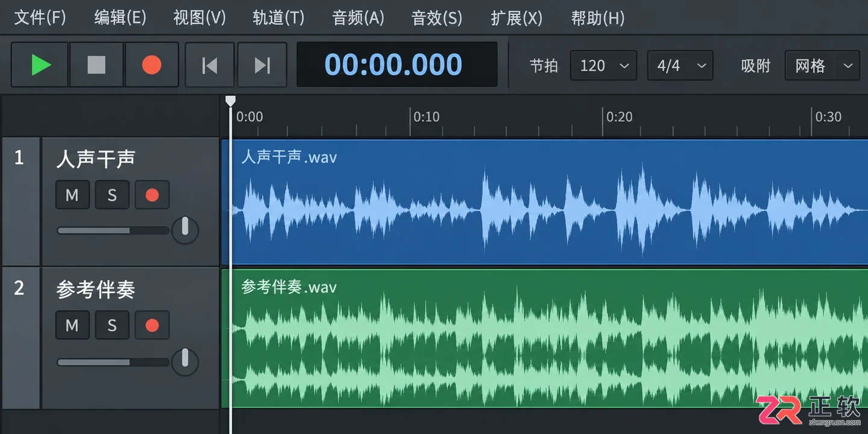Open the 轨道(T) menu

click(x=278, y=17)
